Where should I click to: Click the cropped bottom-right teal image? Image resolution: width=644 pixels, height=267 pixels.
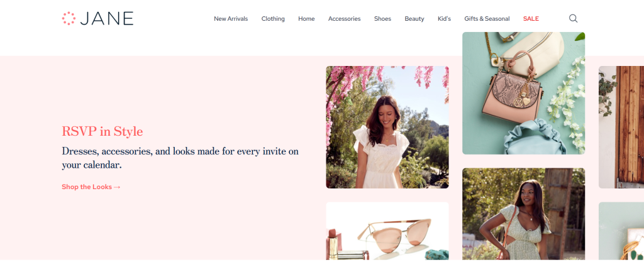click(621, 231)
